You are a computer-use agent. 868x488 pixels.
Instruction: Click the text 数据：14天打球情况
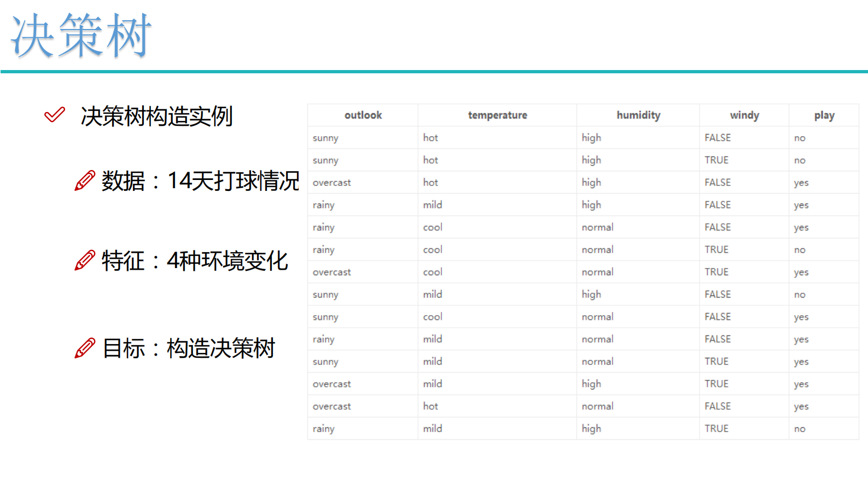pos(200,181)
